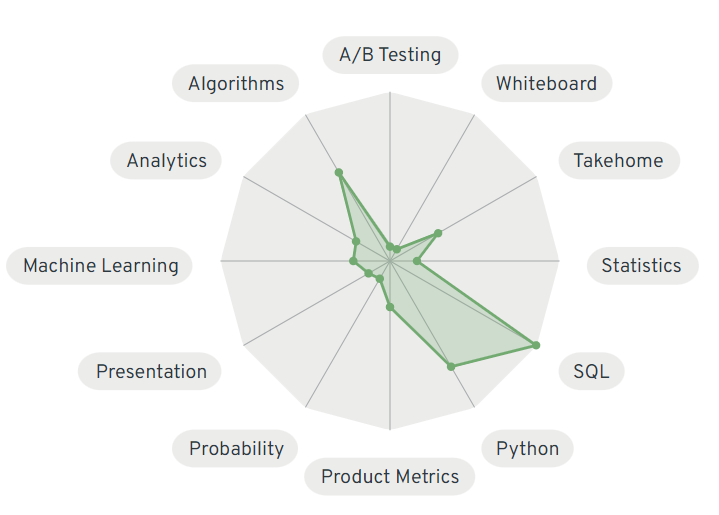Click the A/B Testing label
This screenshot has width=719, height=515.
(x=390, y=54)
